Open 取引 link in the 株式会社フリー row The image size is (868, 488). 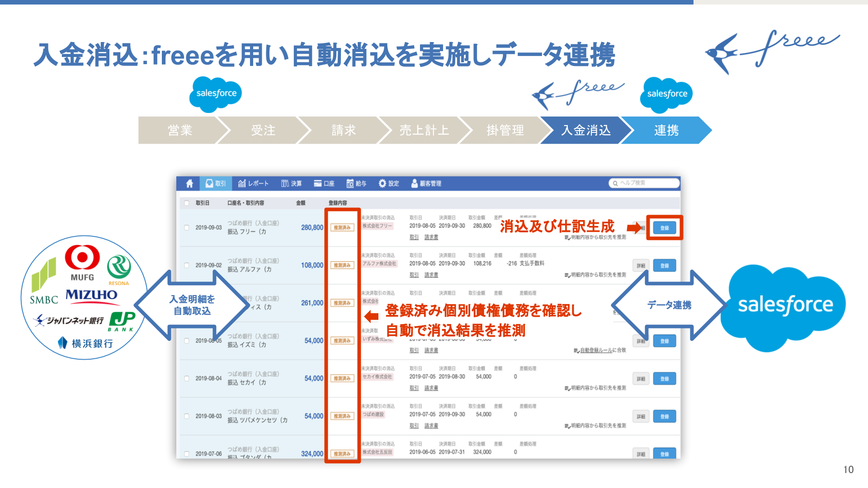pyautogui.click(x=414, y=237)
